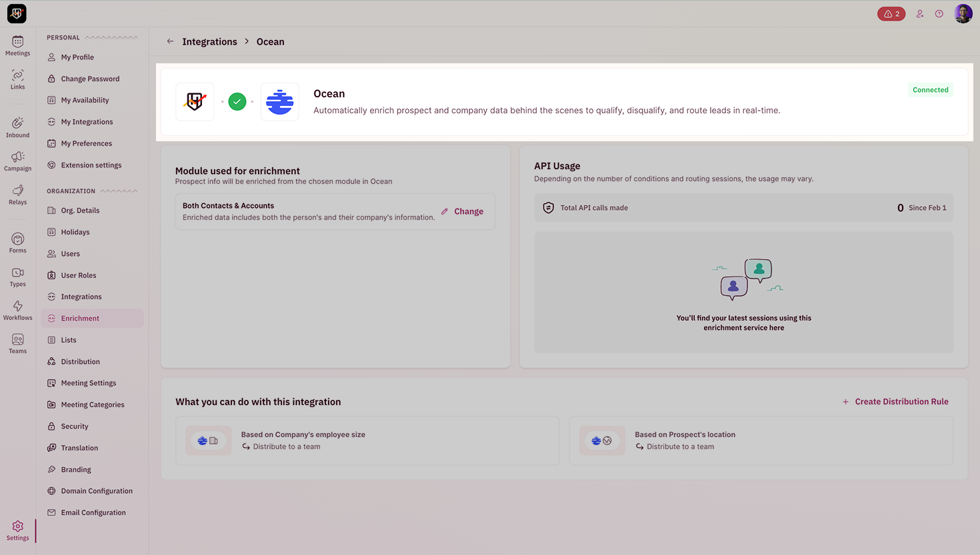This screenshot has height=555, width=980.
Task: Open Email Configuration
Action: click(92, 512)
